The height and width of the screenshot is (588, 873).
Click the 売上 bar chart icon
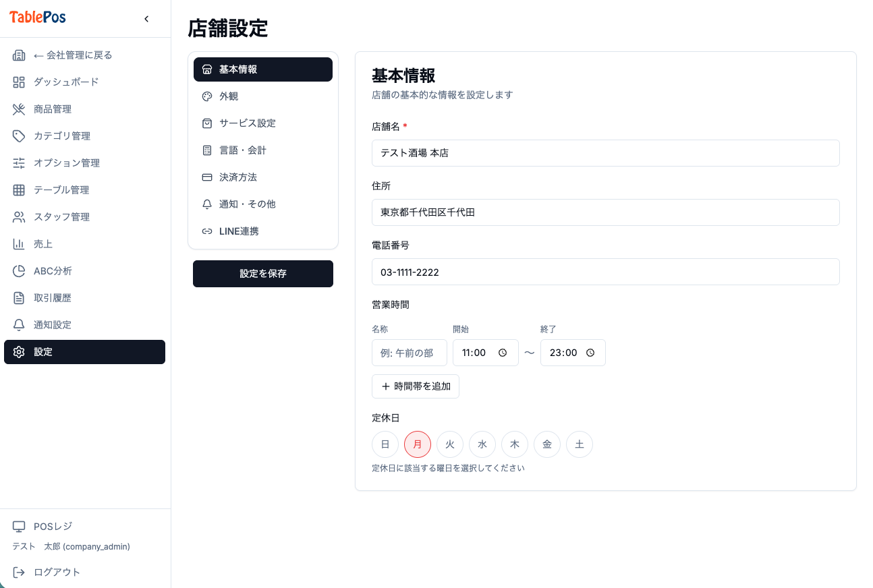(19, 244)
